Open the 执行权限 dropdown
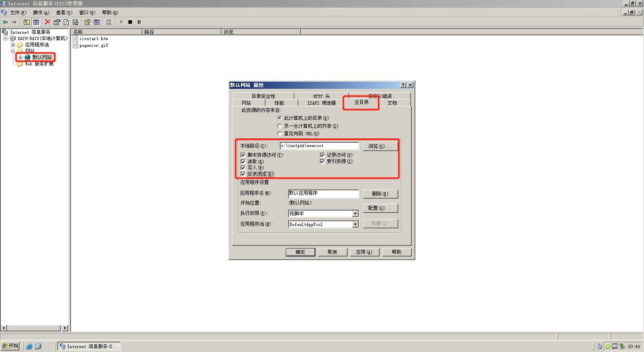The image size is (644, 352). [x=355, y=214]
